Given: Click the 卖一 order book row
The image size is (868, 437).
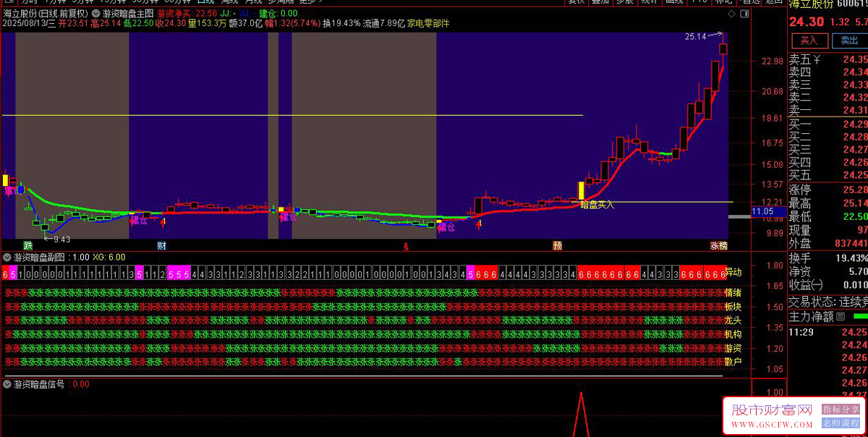Looking at the screenshot, I should (827, 110).
